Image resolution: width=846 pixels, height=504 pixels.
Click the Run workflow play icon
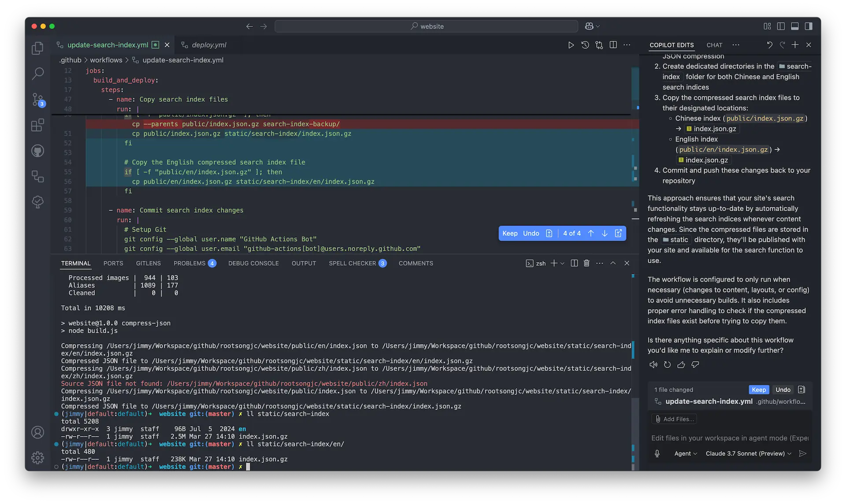(x=571, y=45)
